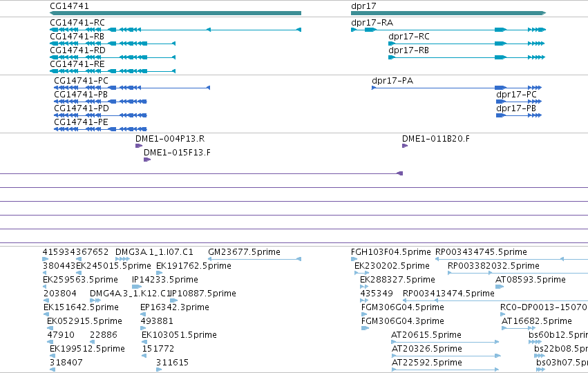Select the CG14741-PD protein label
This screenshot has width=588, height=373.
point(82,108)
